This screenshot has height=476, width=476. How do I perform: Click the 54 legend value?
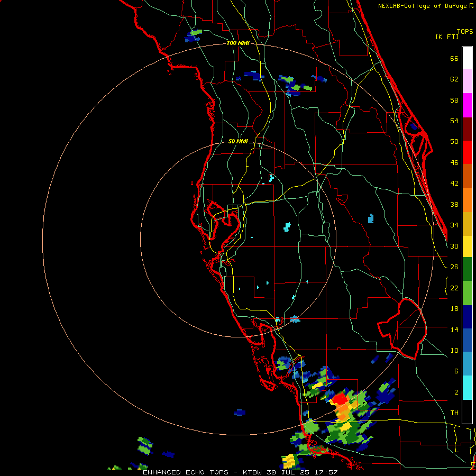coord(454,121)
